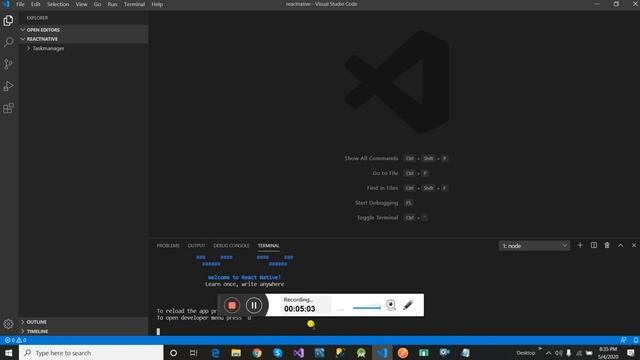Select the TERMINAL tab
The height and width of the screenshot is (360, 640).
point(269,246)
